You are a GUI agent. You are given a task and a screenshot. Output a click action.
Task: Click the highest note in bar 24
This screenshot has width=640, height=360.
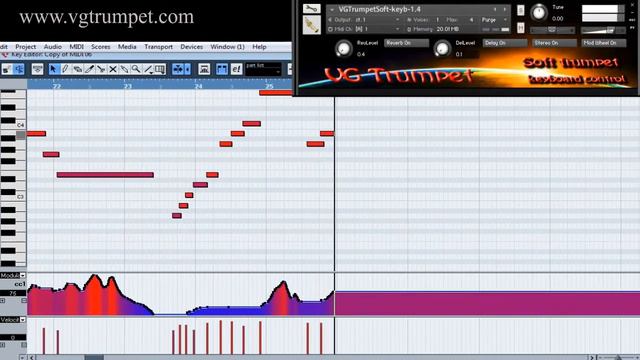pos(251,123)
